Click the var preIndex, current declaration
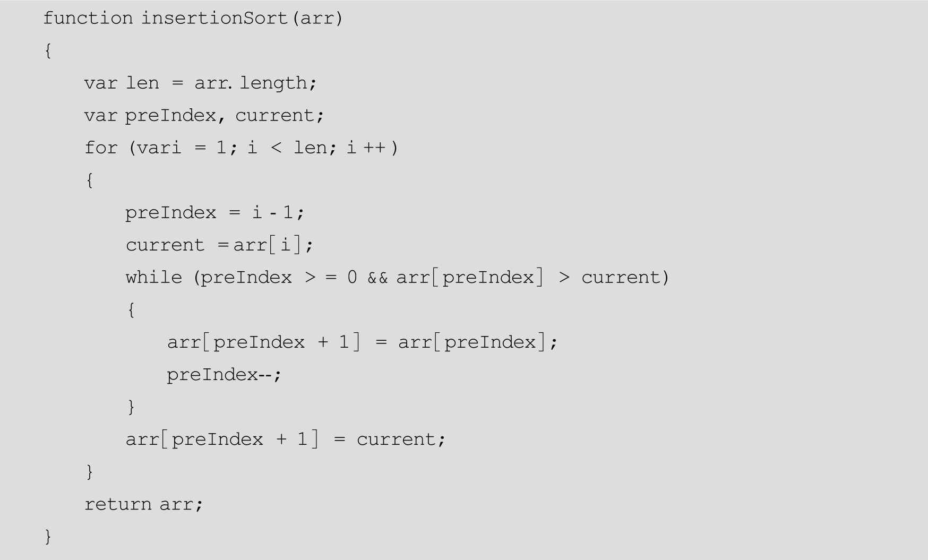This screenshot has height=560, width=928. pos(203,116)
